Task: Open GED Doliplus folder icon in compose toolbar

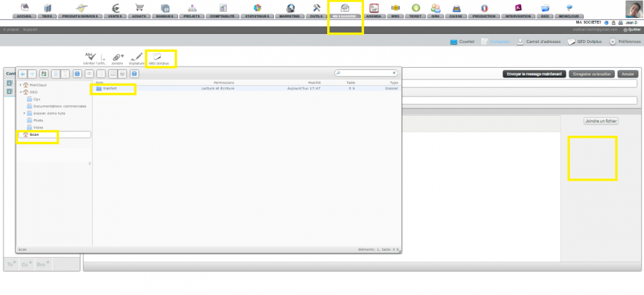Action: (159, 57)
